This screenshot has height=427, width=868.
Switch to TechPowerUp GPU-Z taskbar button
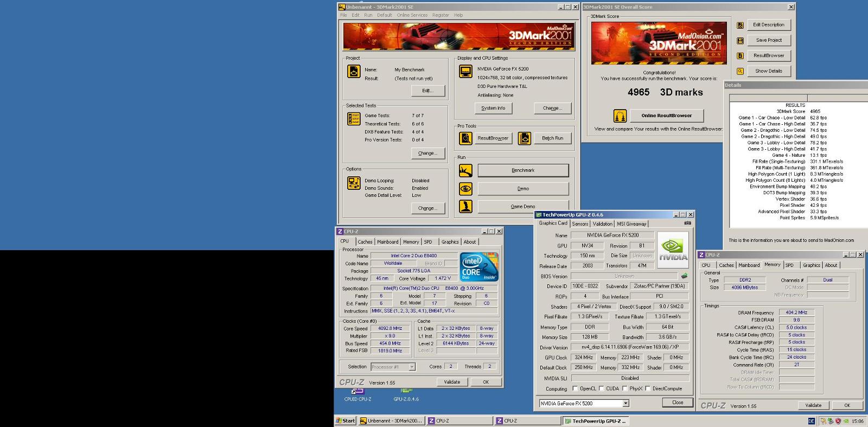pyautogui.click(x=595, y=420)
